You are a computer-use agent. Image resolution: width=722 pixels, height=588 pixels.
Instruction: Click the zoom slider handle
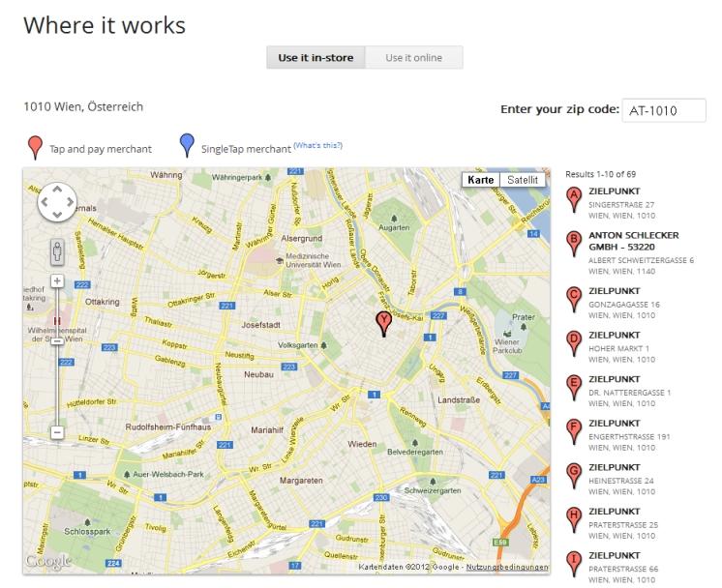coord(57,341)
